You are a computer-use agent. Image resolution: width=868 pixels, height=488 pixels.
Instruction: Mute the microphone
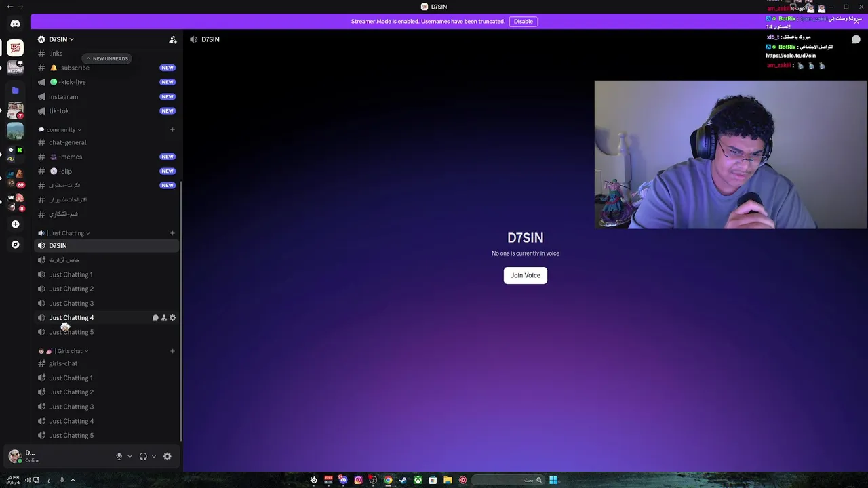tap(119, 456)
